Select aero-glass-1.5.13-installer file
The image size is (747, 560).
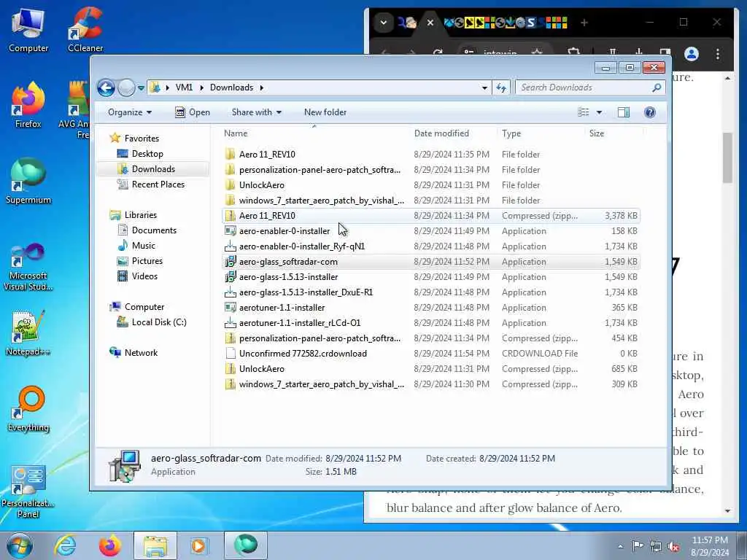(430, 276)
